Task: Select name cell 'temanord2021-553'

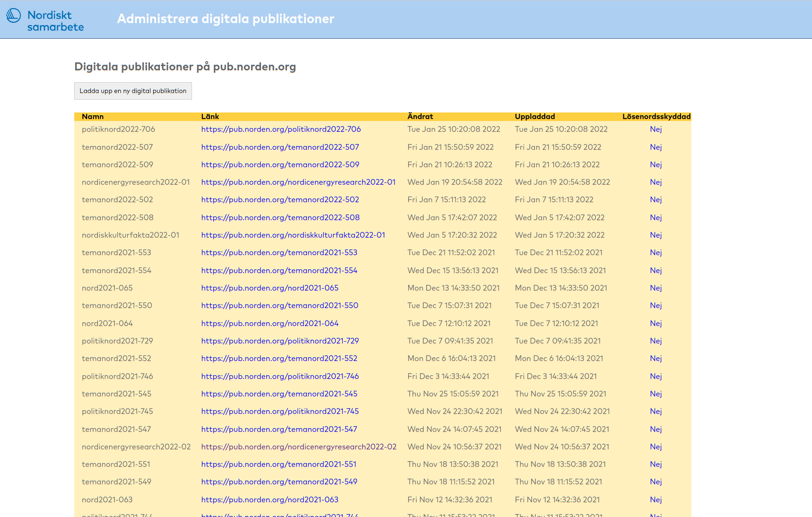Action: (116, 252)
